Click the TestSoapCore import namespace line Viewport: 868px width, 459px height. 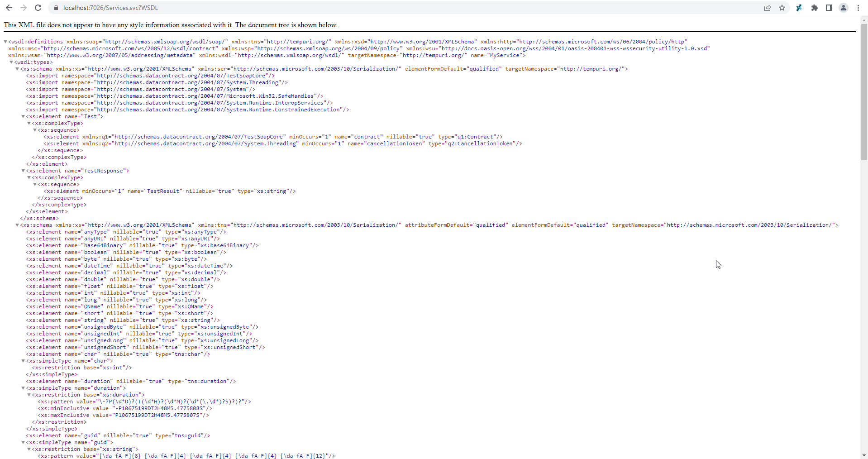(150, 76)
